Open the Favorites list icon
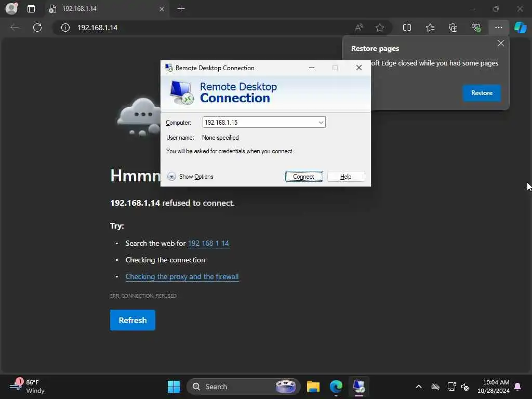Screen dimensions: 532x399 point(430,28)
